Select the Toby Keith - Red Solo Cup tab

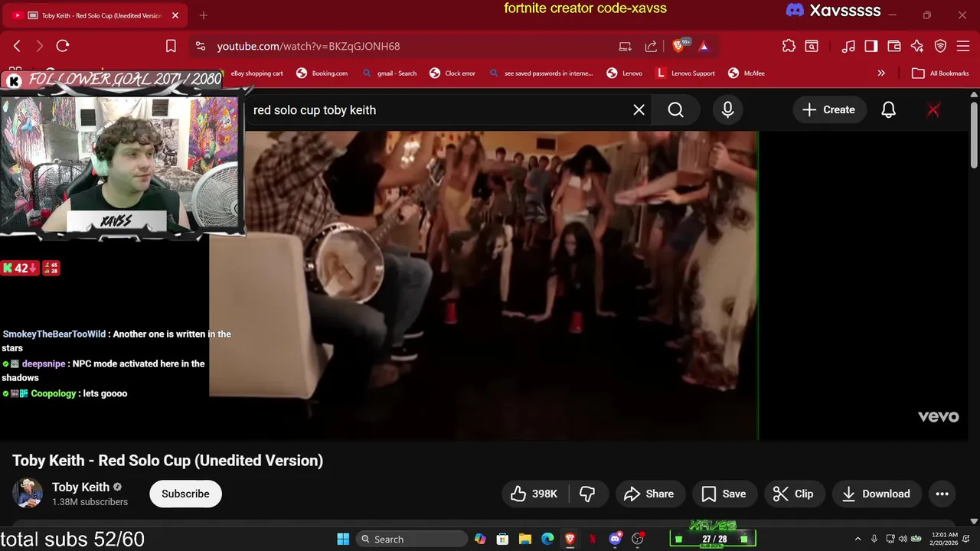(95, 15)
